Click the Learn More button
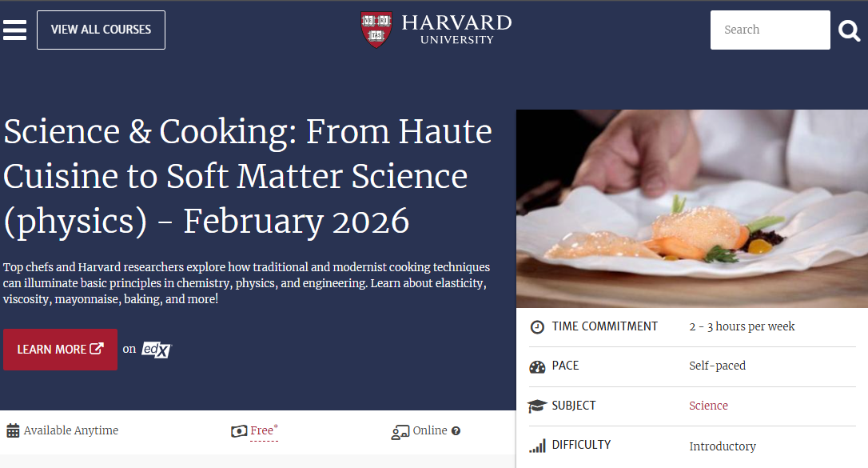This screenshot has width=868, height=468. (x=60, y=350)
